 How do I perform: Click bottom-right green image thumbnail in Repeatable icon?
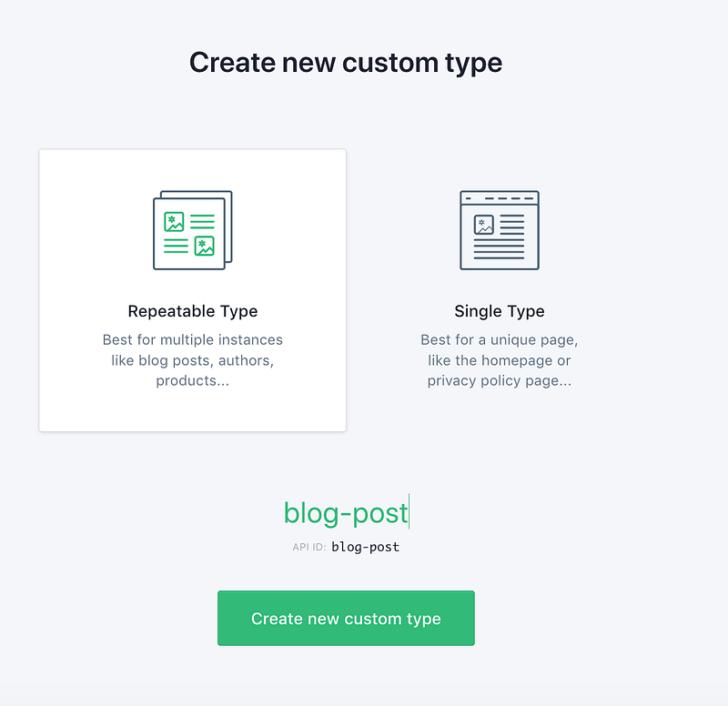click(x=204, y=246)
